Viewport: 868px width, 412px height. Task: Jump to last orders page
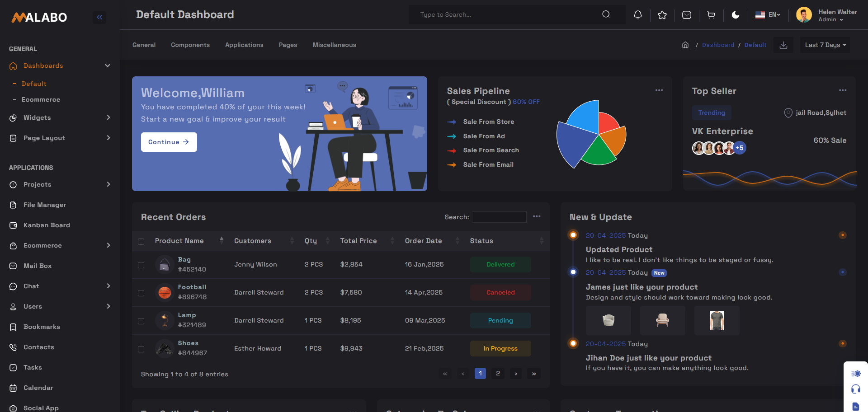click(x=534, y=373)
